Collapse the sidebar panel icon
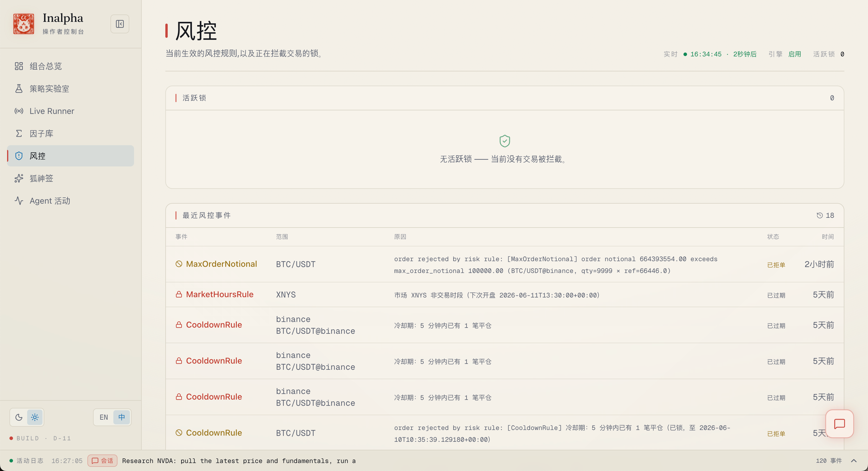This screenshot has height=471, width=868. point(120,24)
